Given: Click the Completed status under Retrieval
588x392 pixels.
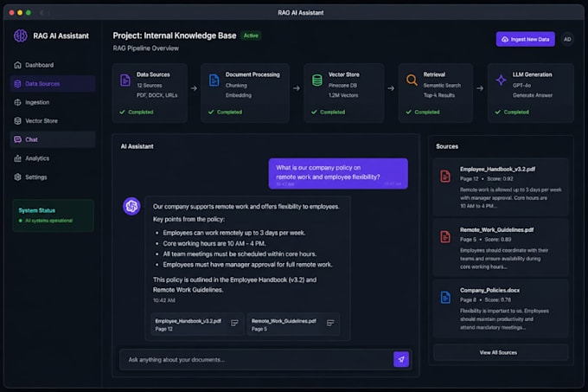Looking at the screenshot, I should [423, 112].
